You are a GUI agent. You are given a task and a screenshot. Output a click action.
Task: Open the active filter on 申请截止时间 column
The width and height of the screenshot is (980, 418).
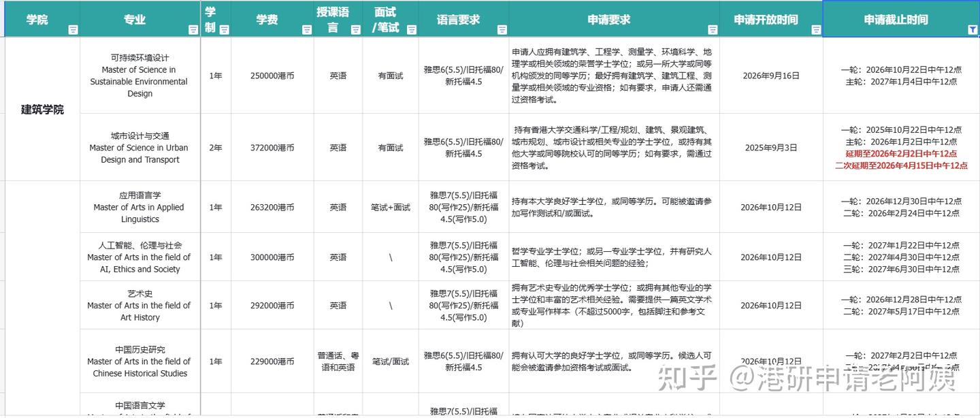973,30
